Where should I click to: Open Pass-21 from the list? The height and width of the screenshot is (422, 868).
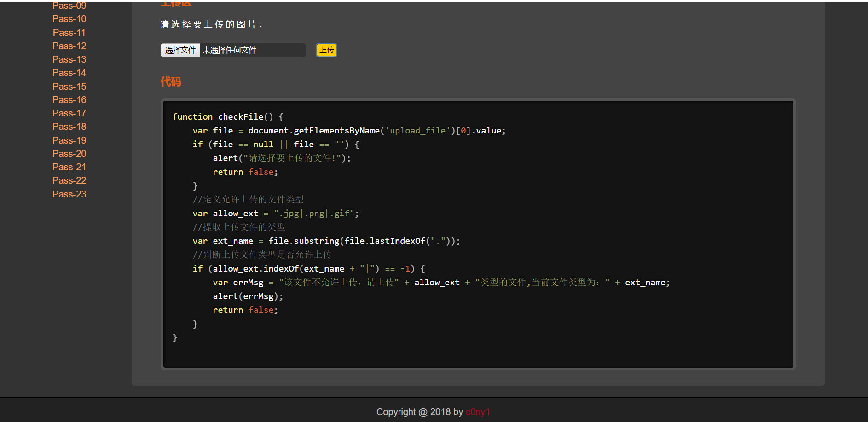[x=69, y=167]
